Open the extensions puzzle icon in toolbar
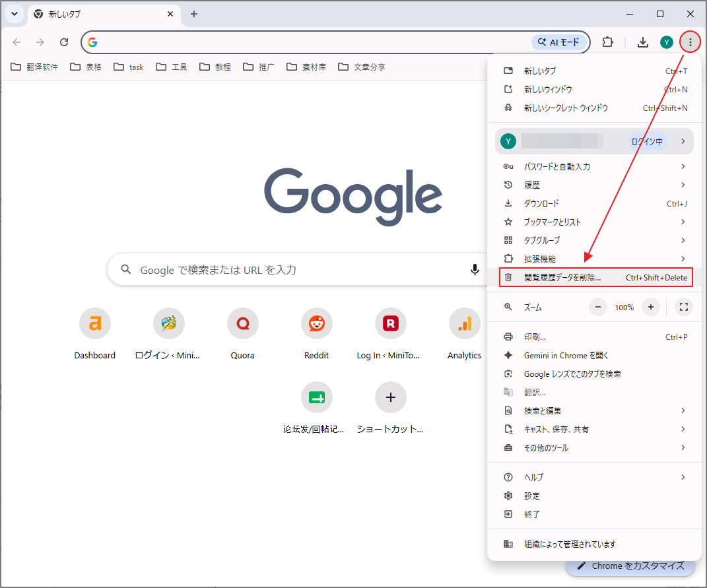707x588 pixels. (x=608, y=42)
